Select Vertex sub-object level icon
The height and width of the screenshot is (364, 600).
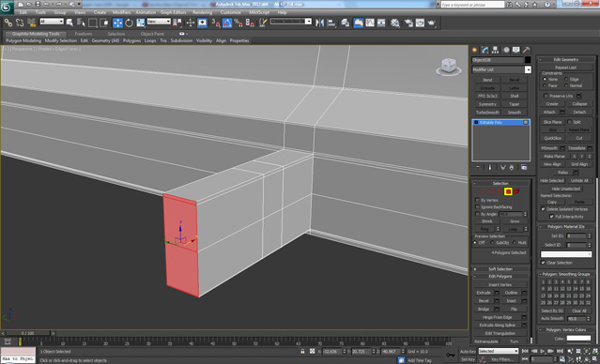click(483, 191)
